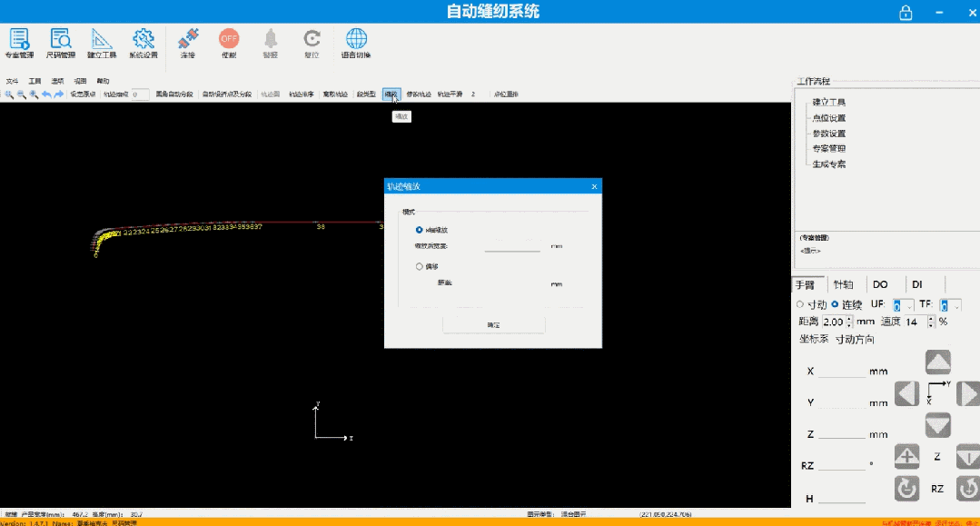This screenshot has width=980, height=526.
Task: Jog with the left arrow button
Action: coord(906,394)
